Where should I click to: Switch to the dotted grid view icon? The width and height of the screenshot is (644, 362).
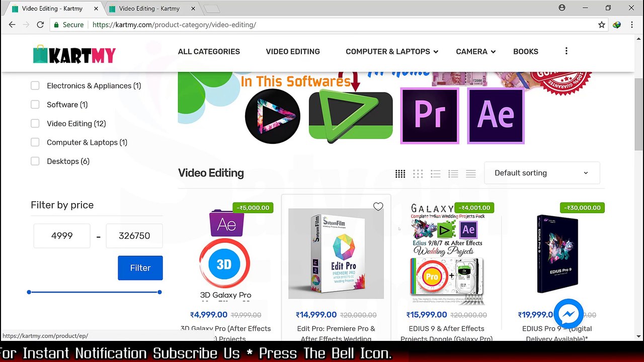tap(418, 173)
